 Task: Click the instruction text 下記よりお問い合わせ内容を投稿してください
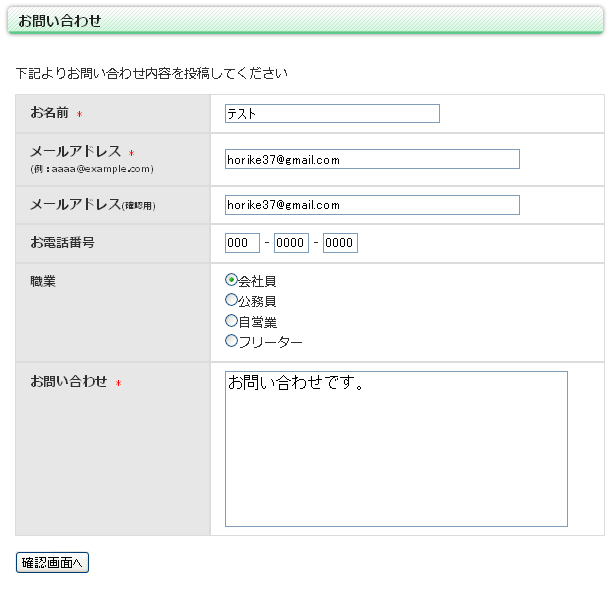tap(152, 73)
